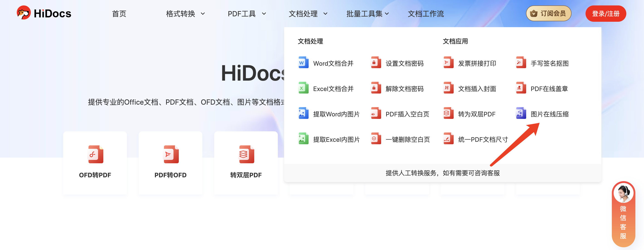Viewport: 644px width, 250px height.
Task: Select 手写签名抠图 in the menu
Action: coord(549,63)
